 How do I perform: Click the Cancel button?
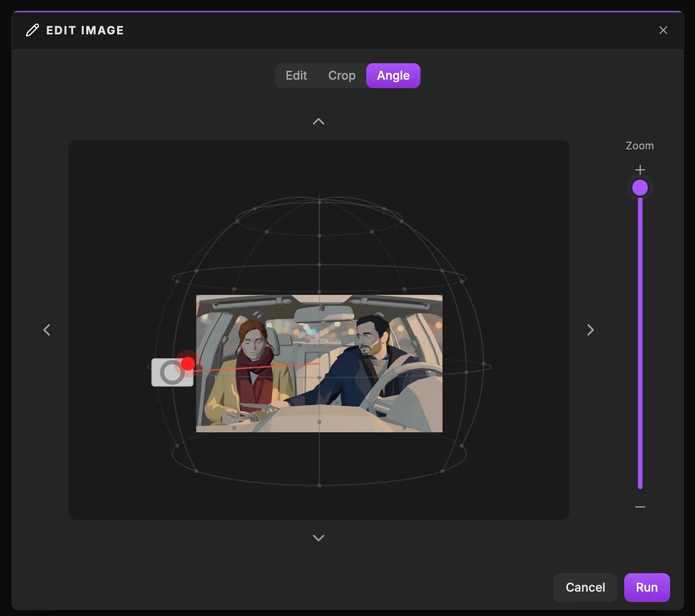[x=585, y=587]
